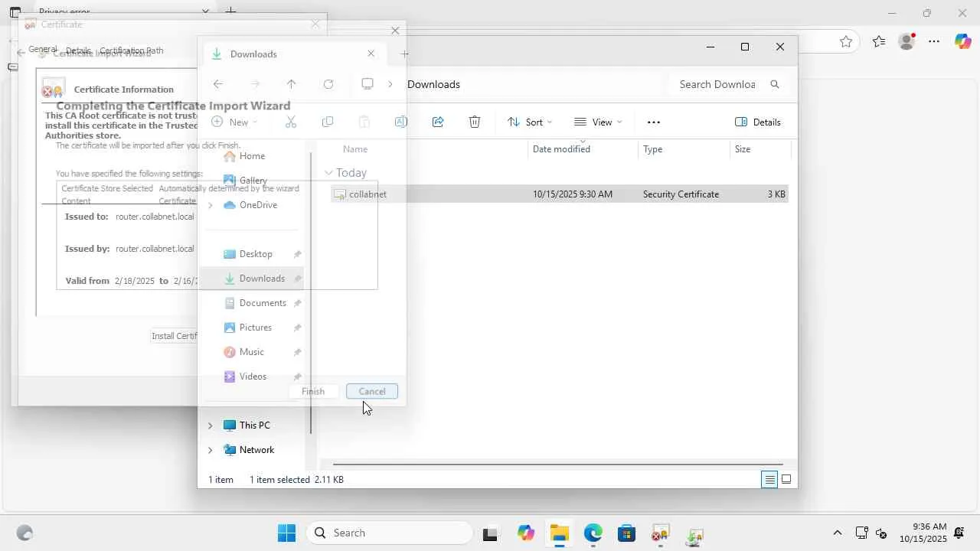
Task: Expand the This PC tree node
Action: 211,425
